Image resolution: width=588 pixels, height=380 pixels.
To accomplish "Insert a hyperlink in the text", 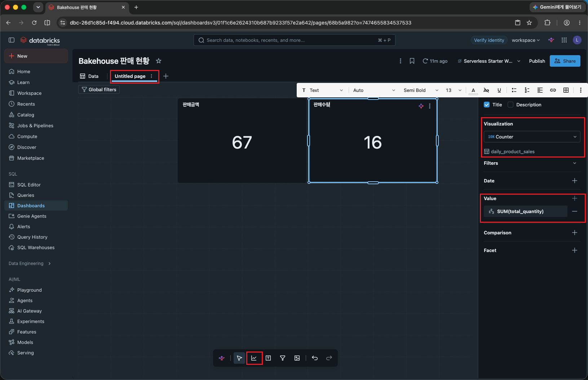I will [553, 90].
